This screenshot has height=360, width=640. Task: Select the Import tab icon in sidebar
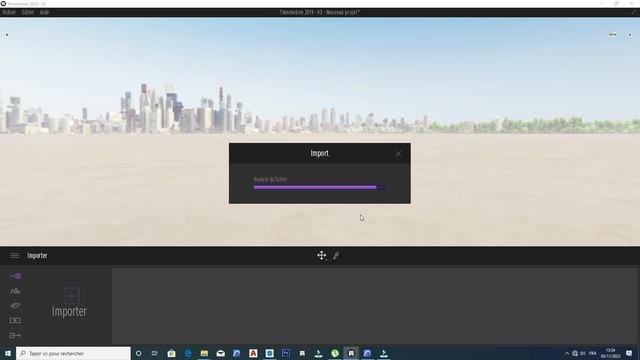click(16, 276)
